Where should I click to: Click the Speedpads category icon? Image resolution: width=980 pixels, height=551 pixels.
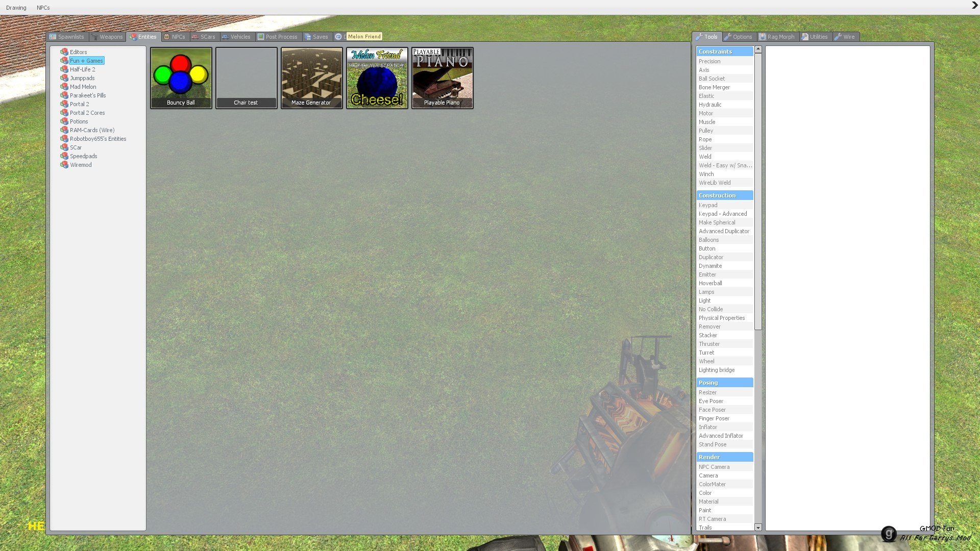64,156
